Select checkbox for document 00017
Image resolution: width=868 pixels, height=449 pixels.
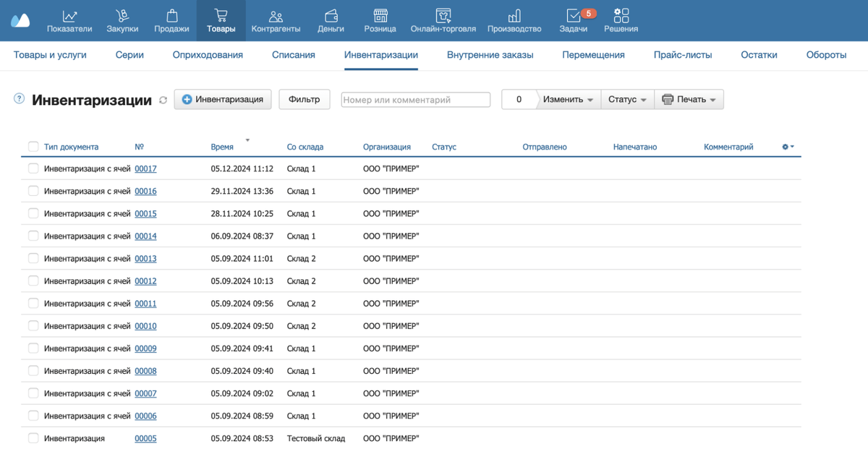point(33,168)
